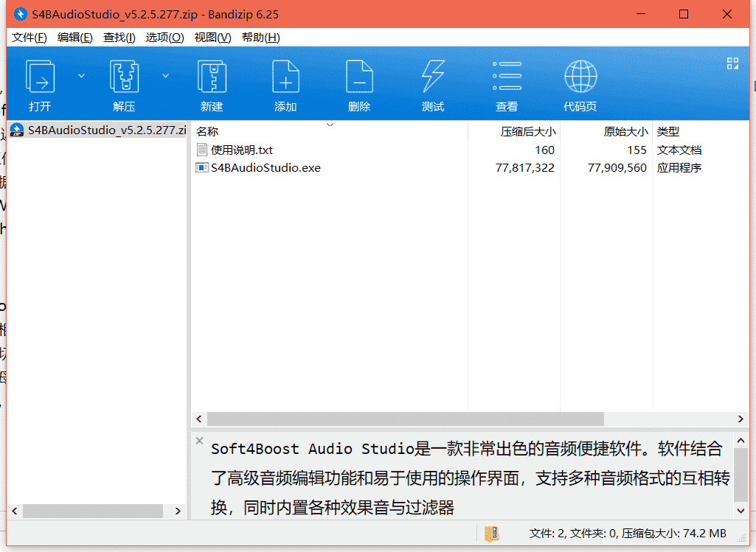Click the Bandizip logo in the title bar
This screenshot has height=552, width=756.
pyautogui.click(x=20, y=15)
